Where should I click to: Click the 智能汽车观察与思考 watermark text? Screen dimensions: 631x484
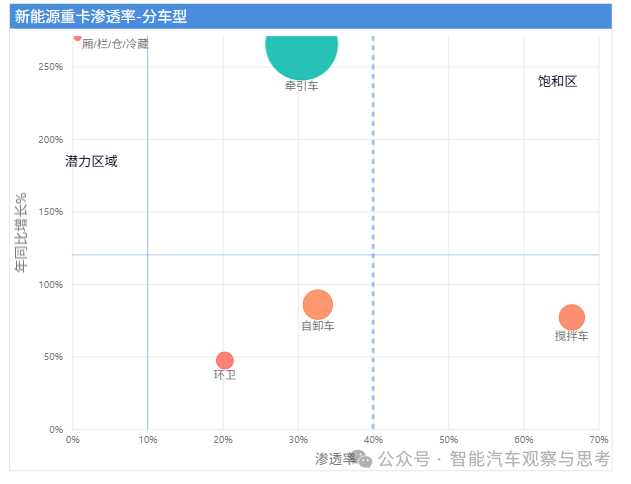click(530, 459)
